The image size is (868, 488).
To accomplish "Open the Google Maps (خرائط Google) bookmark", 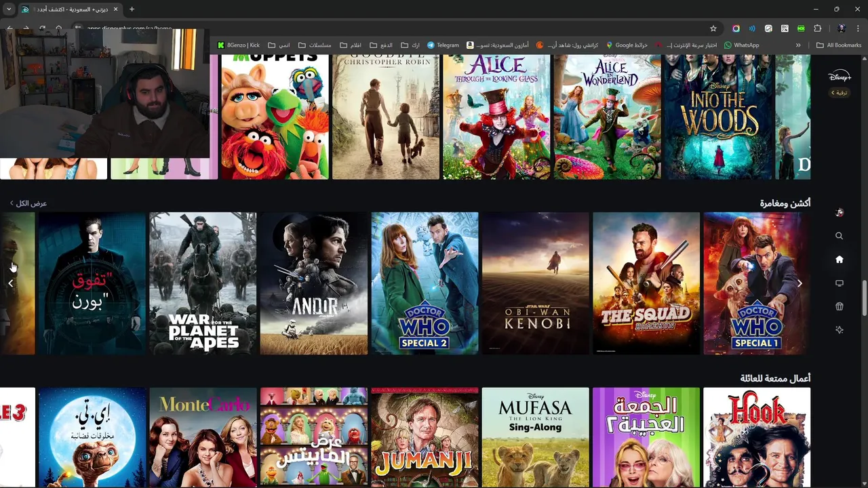I will pos(627,45).
